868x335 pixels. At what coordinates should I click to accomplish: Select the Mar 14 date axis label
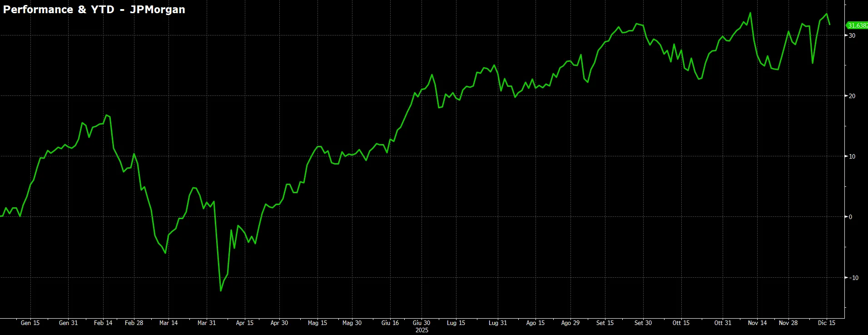click(169, 323)
